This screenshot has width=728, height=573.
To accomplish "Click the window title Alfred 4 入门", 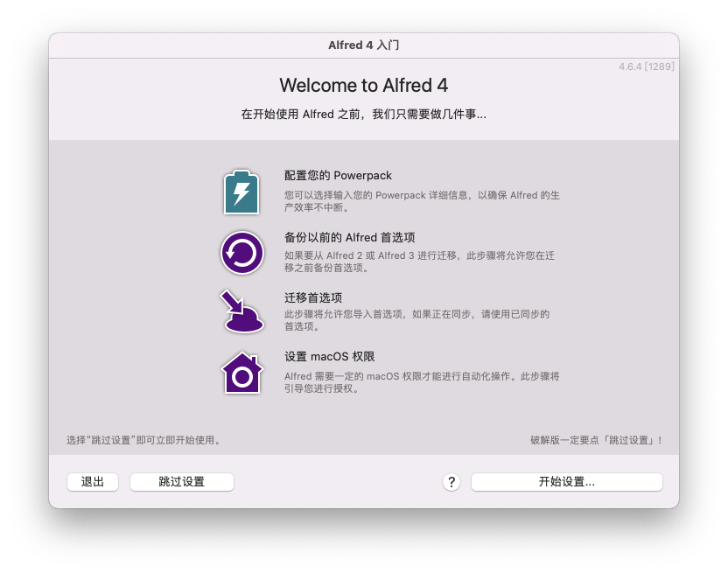I will coord(363,45).
